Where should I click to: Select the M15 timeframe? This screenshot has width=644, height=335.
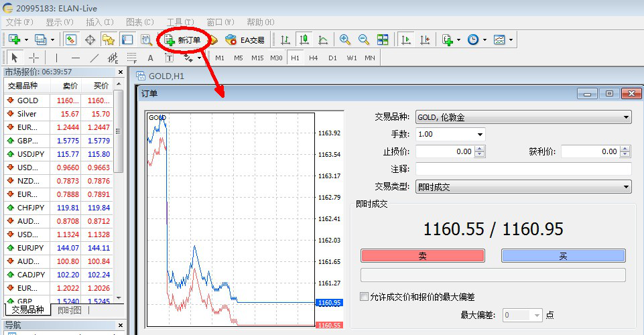(257, 58)
